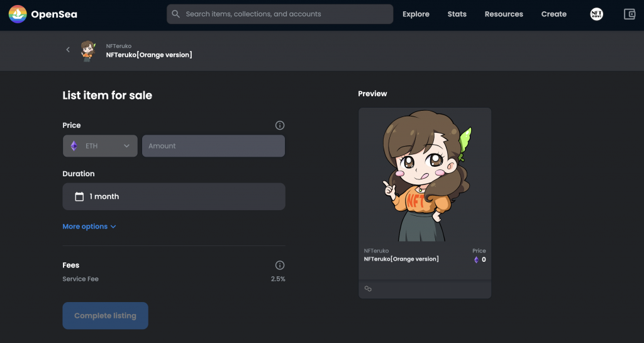
Task: Go back using the left chevron arrow
Action: [x=68, y=50]
